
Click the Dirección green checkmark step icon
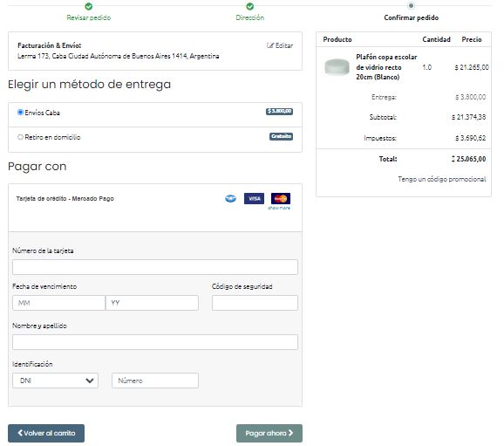click(x=249, y=6)
